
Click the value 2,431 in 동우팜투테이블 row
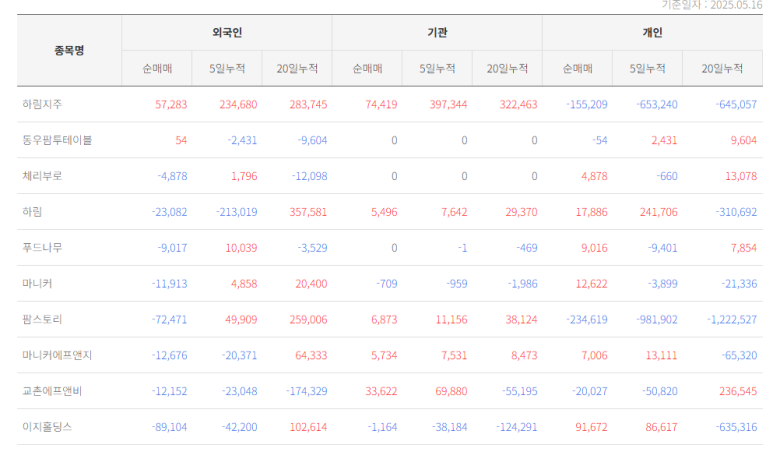664,141
